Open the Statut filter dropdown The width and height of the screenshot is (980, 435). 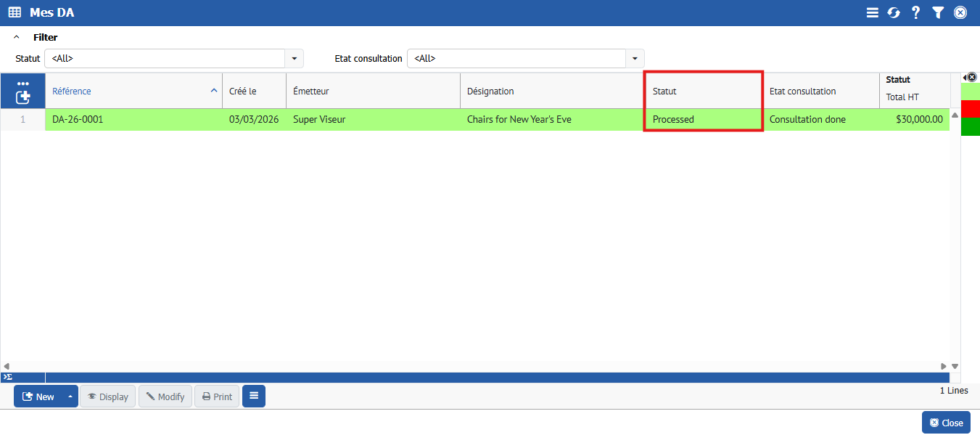click(294, 58)
